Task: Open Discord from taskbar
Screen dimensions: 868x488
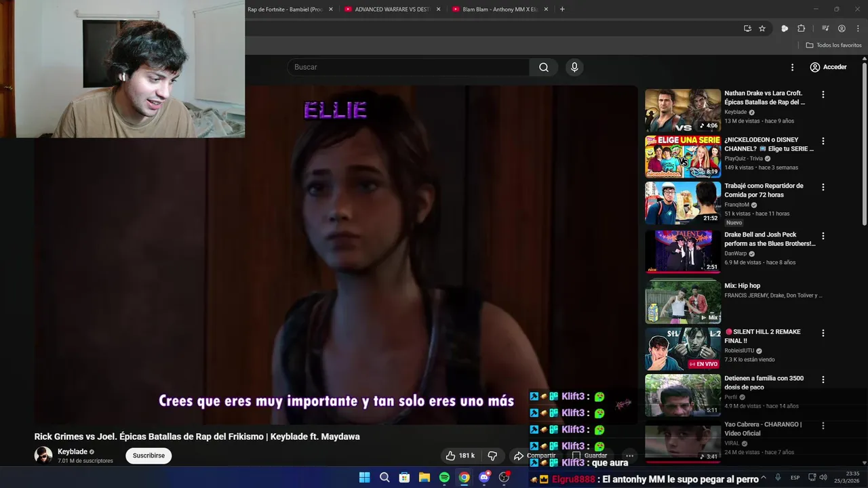Action: [x=484, y=477]
